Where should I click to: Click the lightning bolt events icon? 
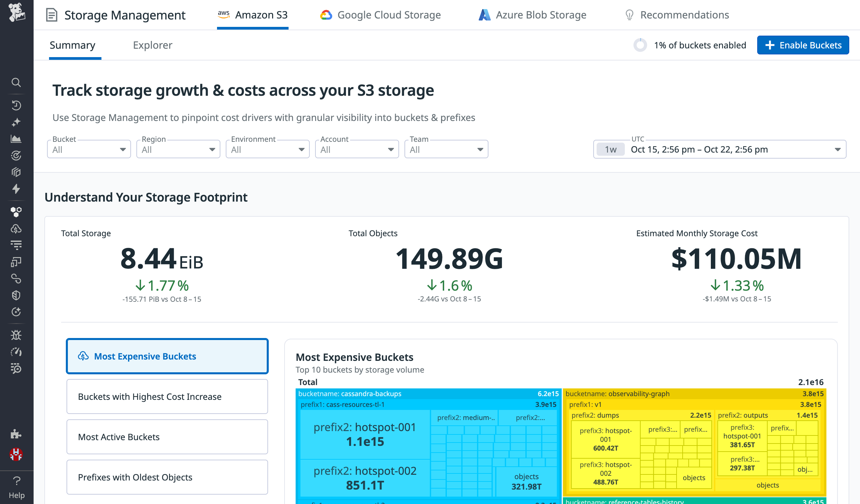pos(16,189)
